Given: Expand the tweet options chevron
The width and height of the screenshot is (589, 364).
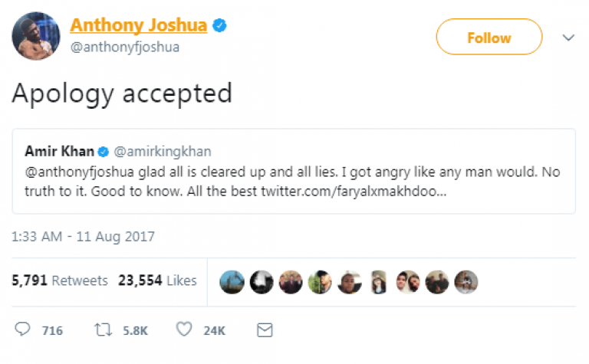Looking at the screenshot, I should (568, 37).
